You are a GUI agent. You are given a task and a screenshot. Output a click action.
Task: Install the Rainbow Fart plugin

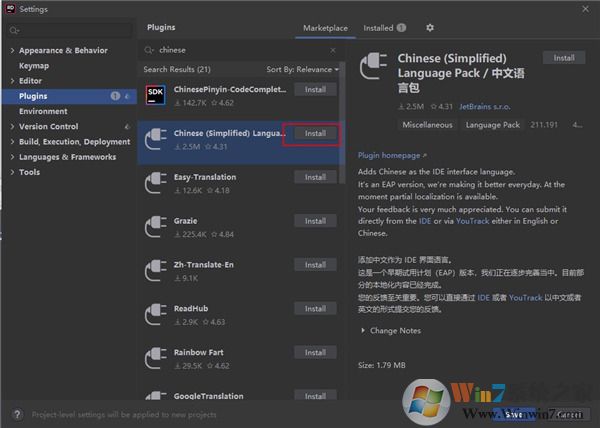[x=315, y=353]
